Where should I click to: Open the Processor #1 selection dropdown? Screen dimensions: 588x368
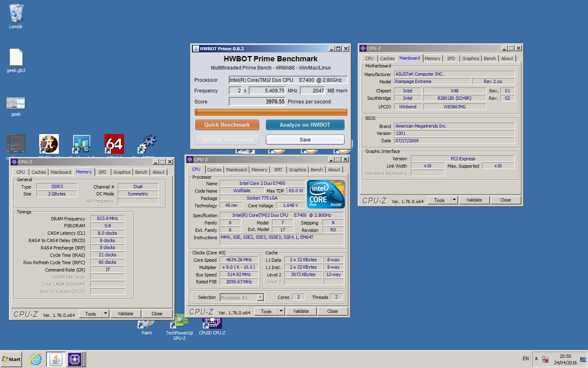coord(242,297)
